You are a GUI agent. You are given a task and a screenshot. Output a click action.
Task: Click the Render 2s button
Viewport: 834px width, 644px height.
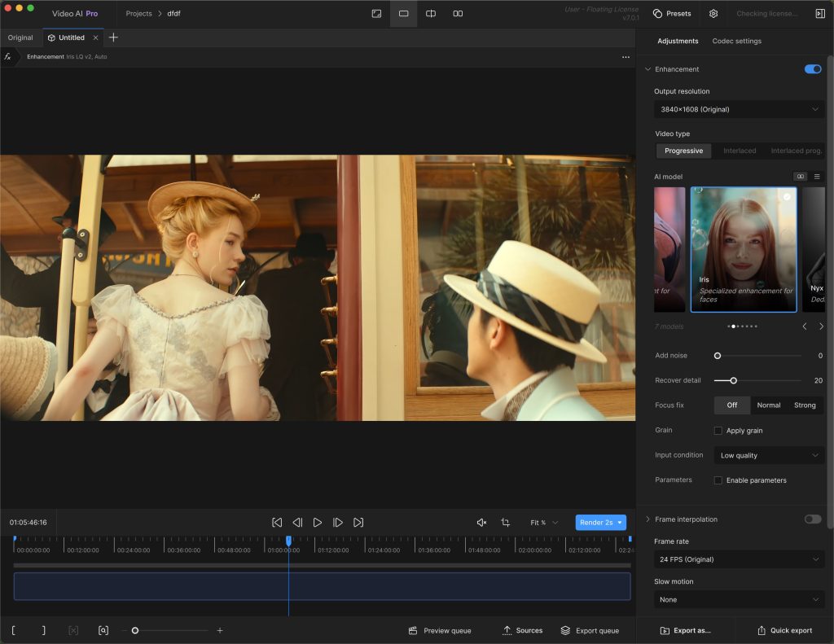pos(596,522)
